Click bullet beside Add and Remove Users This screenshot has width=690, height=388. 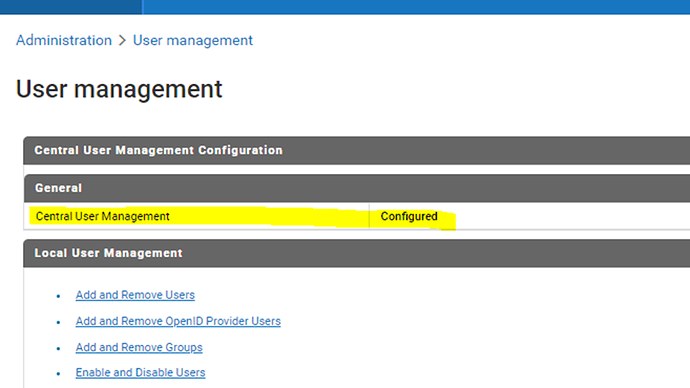59,296
